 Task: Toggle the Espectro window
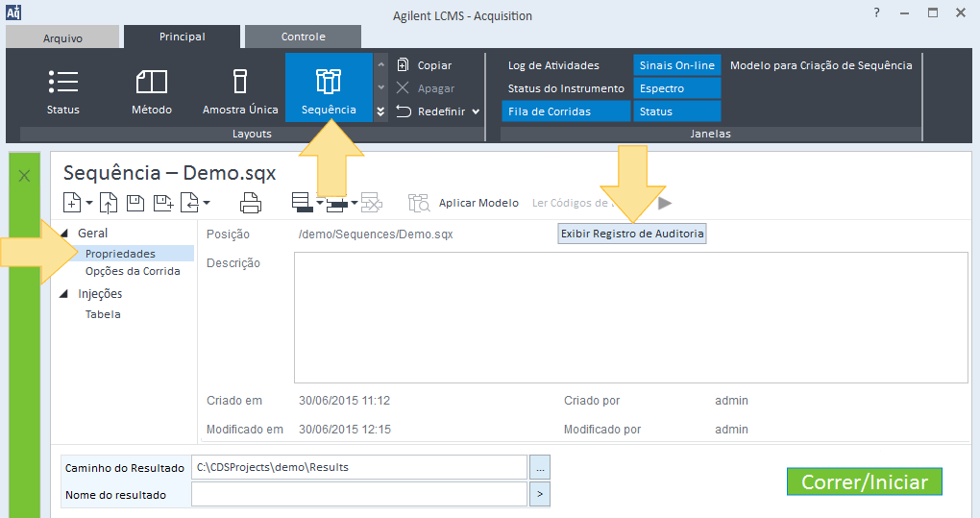pyautogui.click(x=677, y=88)
